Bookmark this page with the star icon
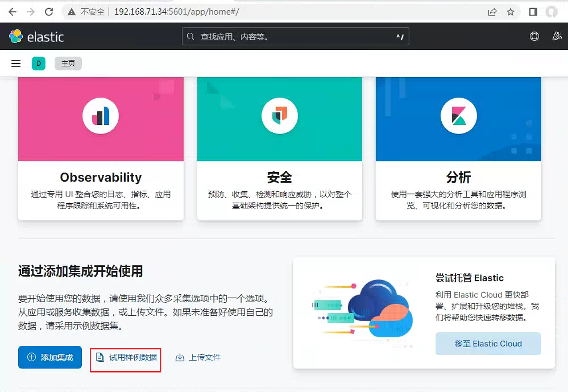This screenshot has height=392, width=568. pyautogui.click(x=511, y=12)
